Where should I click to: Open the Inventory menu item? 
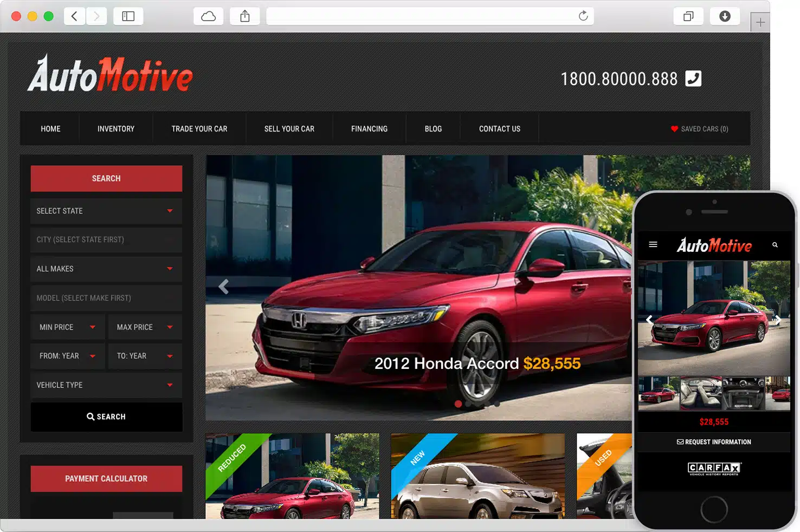click(x=116, y=129)
